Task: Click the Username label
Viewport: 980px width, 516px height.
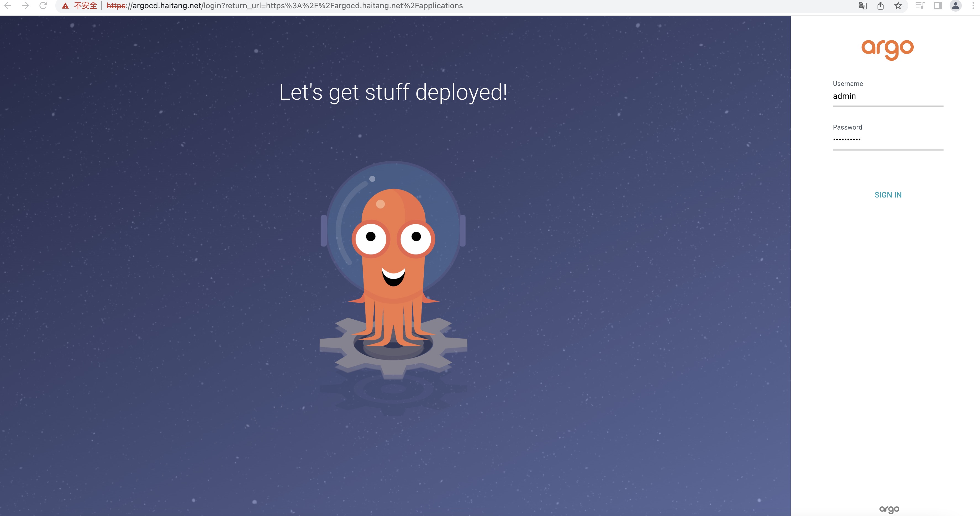Action: click(x=848, y=84)
